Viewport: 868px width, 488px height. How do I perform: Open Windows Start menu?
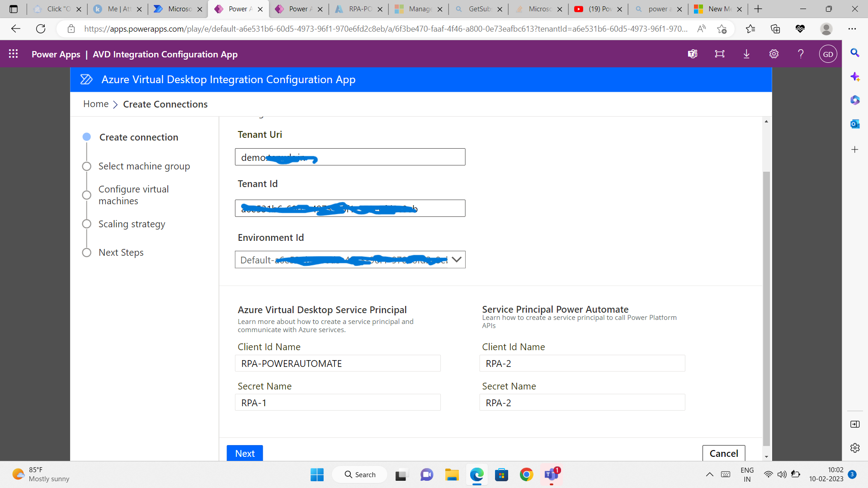[x=317, y=474]
